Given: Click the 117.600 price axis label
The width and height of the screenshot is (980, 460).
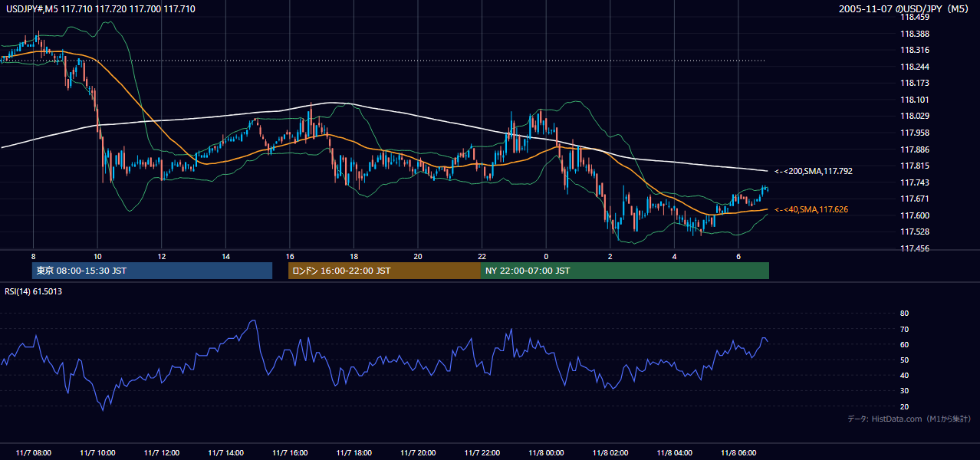Looking at the screenshot, I should [x=914, y=215].
